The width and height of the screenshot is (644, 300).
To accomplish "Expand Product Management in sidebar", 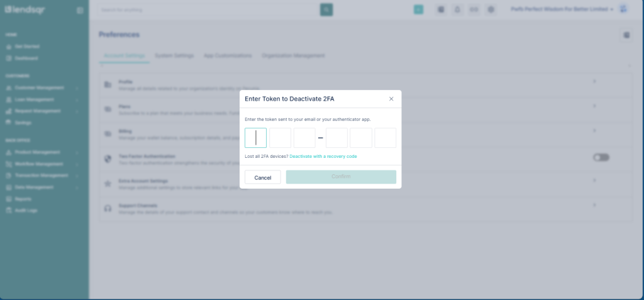I will click(42, 152).
